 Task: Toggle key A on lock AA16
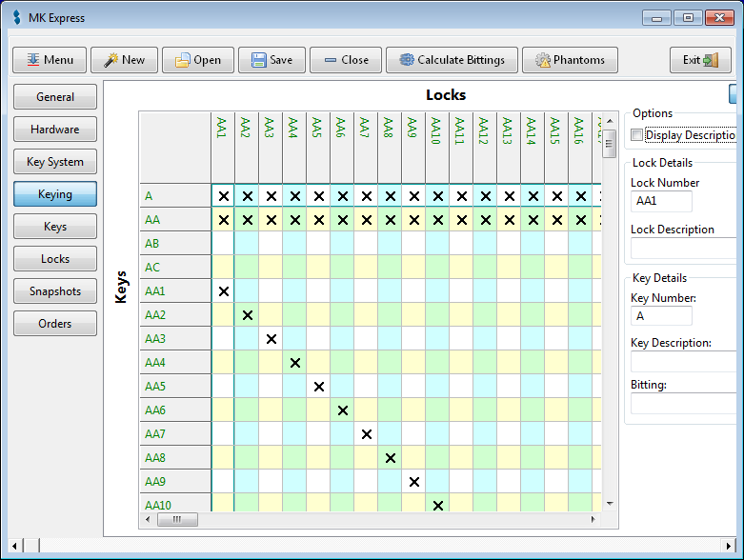pyautogui.click(x=581, y=196)
